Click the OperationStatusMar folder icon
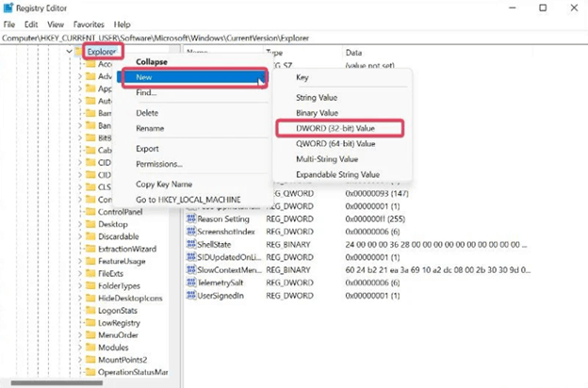The image size is (588, 388). click(x=90, y=372)
